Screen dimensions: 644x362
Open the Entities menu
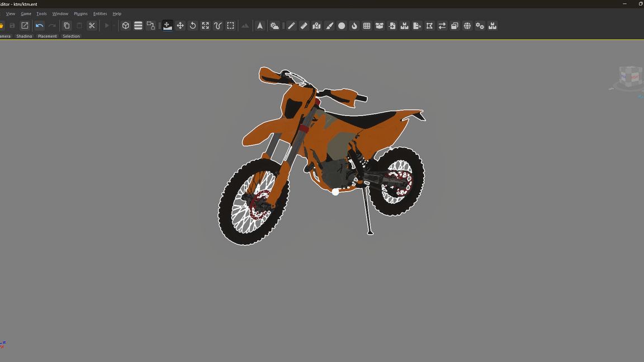[100, 13]
